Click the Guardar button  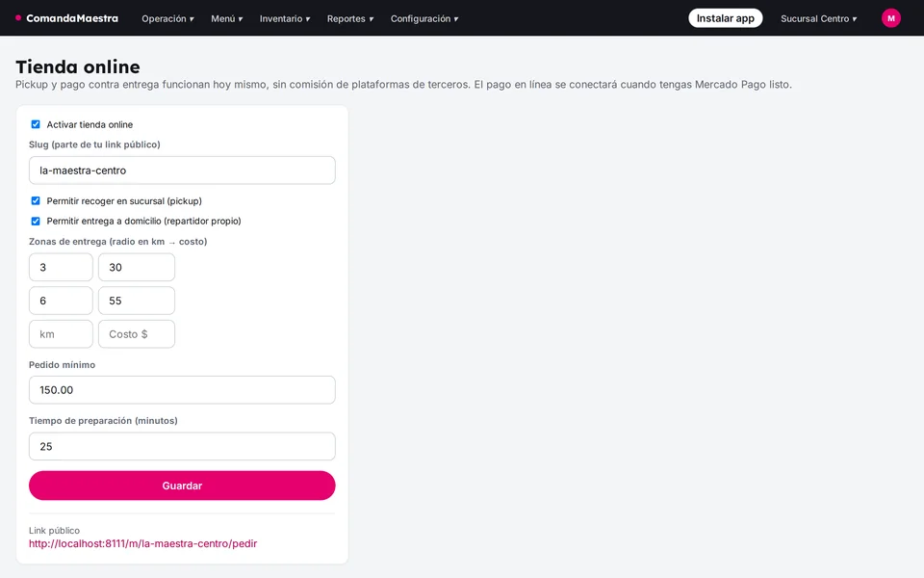point(182,486)
